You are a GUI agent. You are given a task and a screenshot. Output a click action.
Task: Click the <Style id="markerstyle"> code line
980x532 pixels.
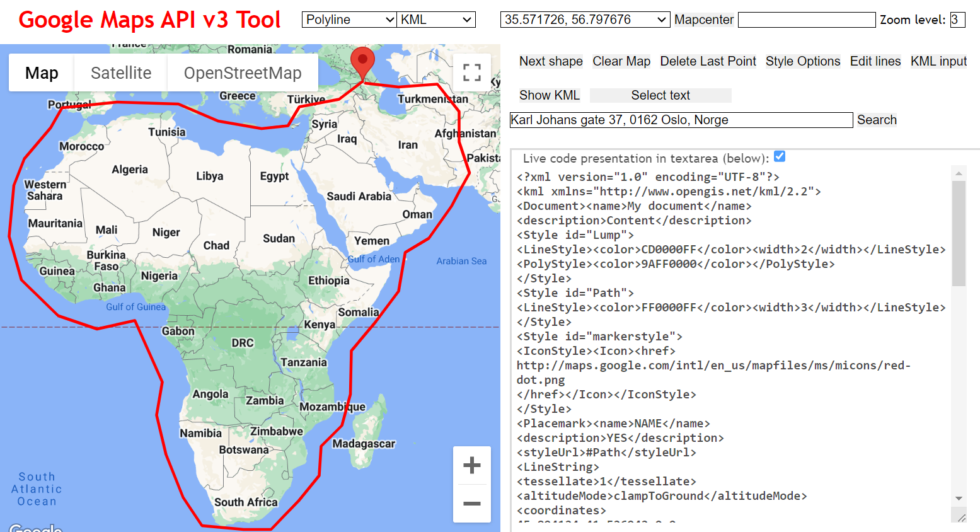tap(599, 337)
